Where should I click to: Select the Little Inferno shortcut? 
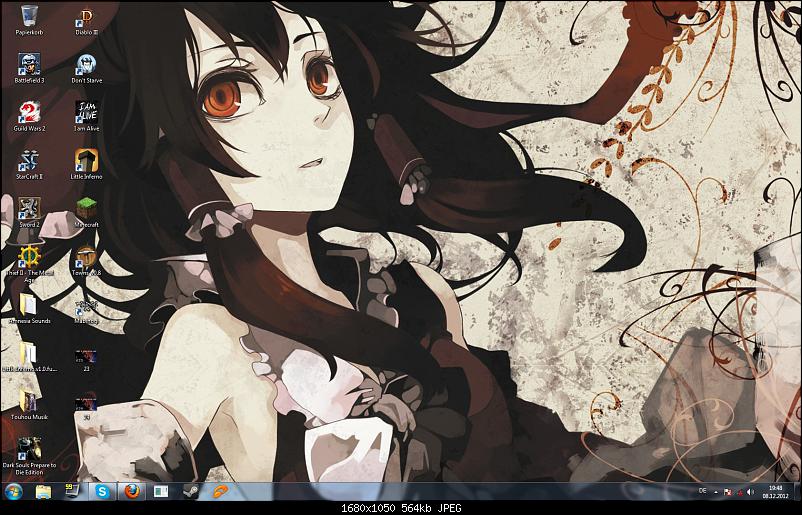coord(86,164)
